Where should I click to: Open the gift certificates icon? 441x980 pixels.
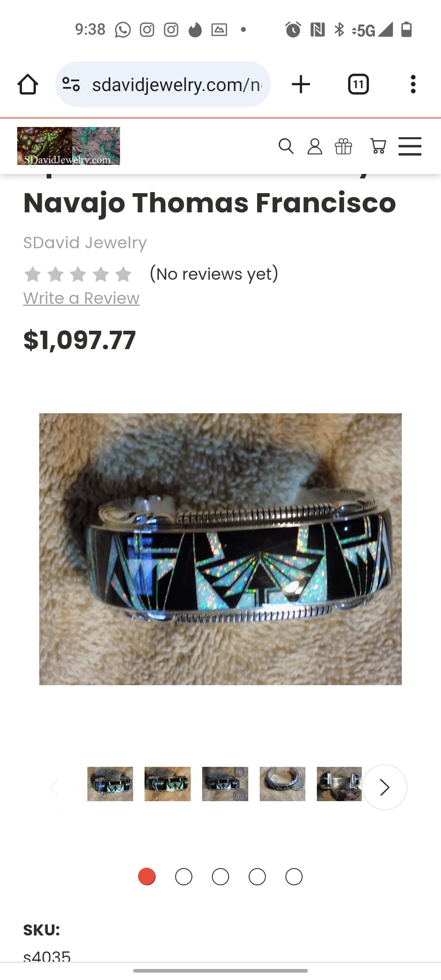pos(343,146)
